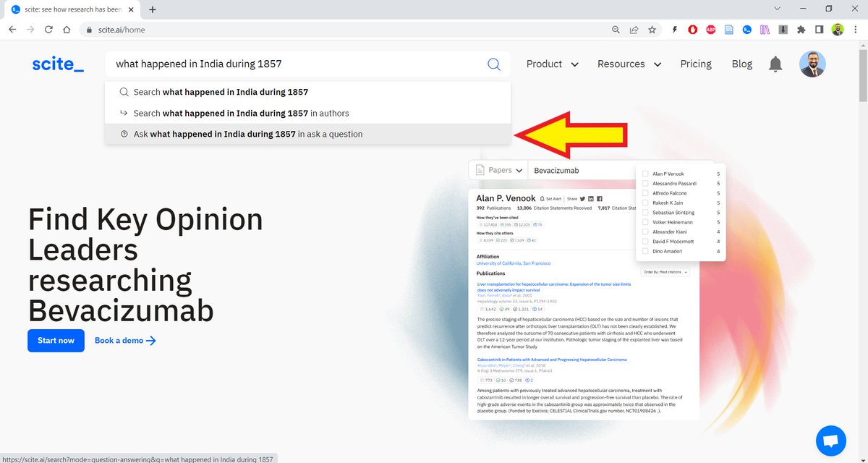Click the gray download extension icon
Screen dimensions: 868x463
(x=783, y=30)
